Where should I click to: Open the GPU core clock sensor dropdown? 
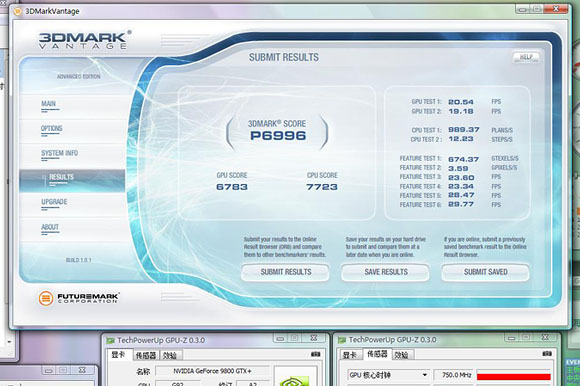(x=425, y=375)
